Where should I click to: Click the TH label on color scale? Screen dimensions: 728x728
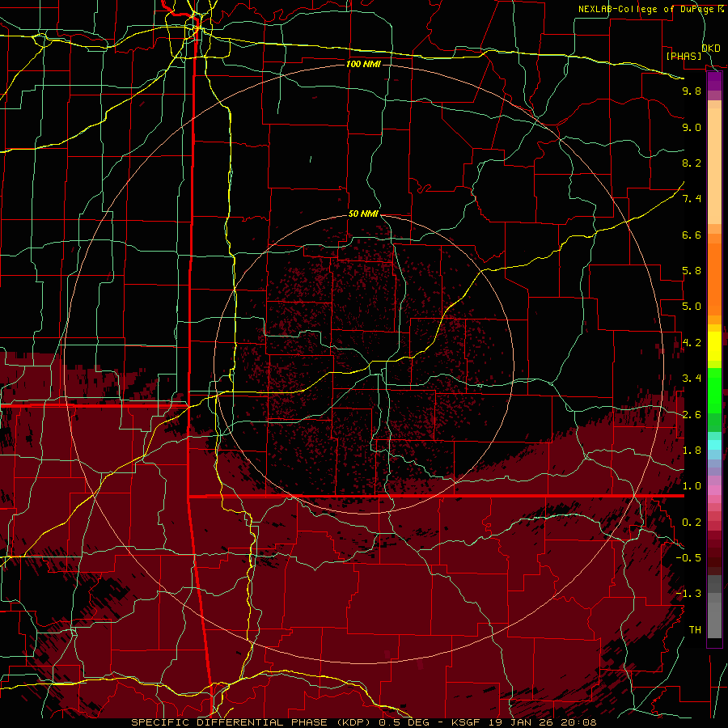point(695,630)
